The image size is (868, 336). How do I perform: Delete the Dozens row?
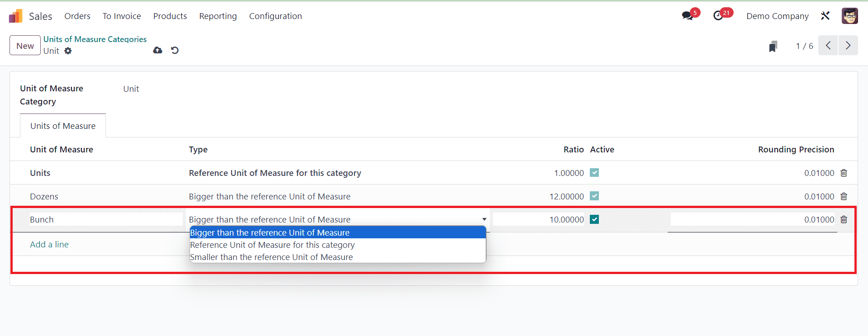[844, 197]
